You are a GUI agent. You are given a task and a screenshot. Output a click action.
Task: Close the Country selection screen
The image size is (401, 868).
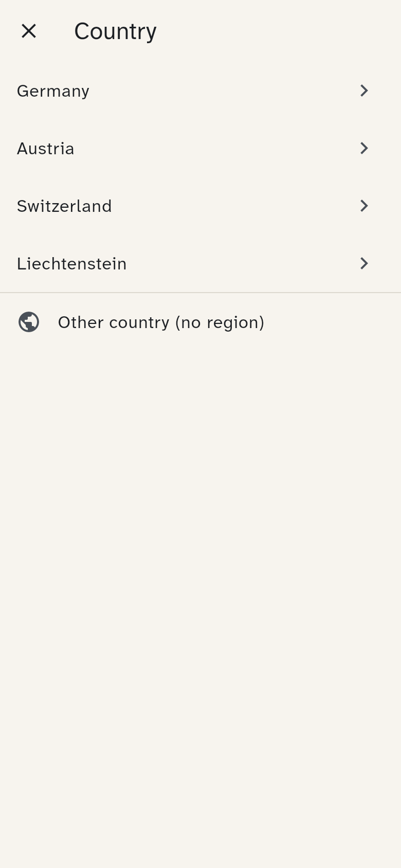tap(29, 31)
